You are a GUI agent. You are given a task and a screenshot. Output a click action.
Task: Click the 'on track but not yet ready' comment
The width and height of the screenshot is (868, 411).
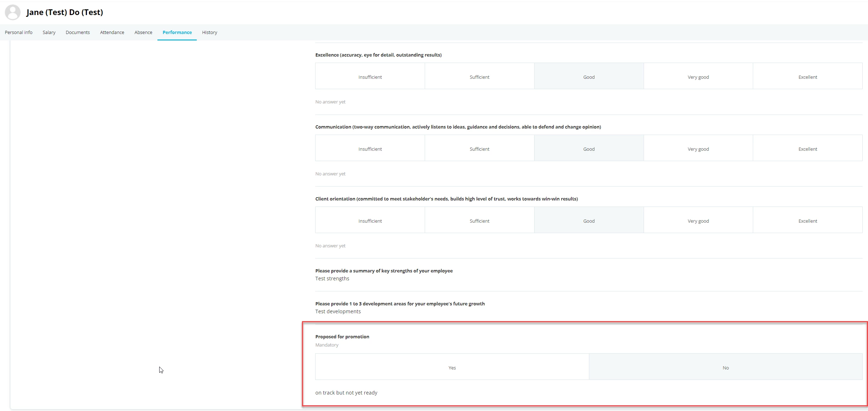(346, 393)
